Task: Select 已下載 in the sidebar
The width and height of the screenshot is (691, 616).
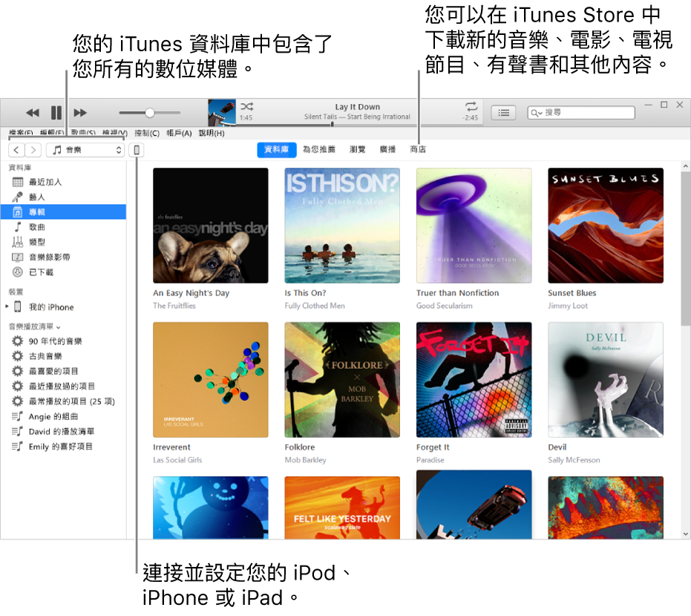Action: click(x=64, y=272)
